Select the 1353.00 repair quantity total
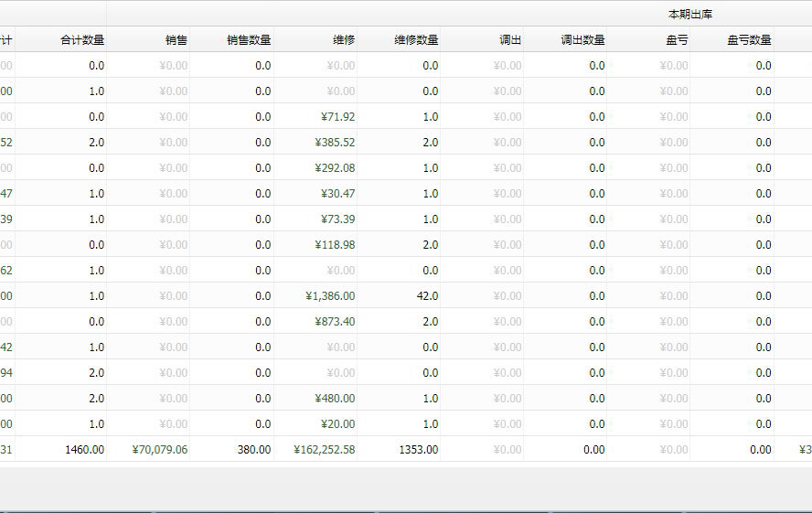Image resolution: width=812 pixels, height=513 pixels. [418, 450]
